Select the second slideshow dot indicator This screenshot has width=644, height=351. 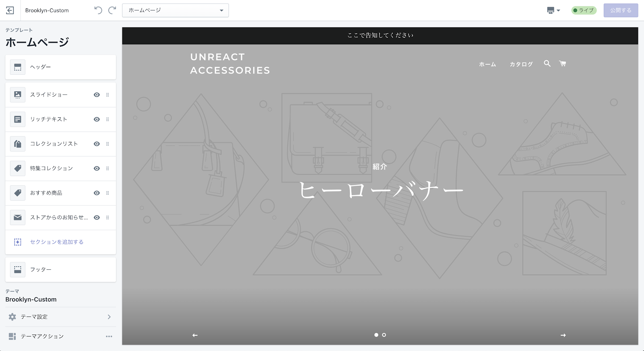384,335
